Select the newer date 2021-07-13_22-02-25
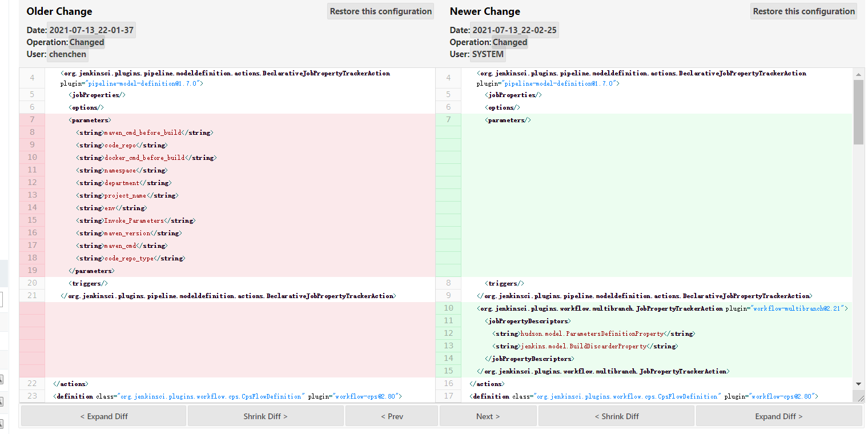This screenshot has width=868, height=434. [514, 30]
